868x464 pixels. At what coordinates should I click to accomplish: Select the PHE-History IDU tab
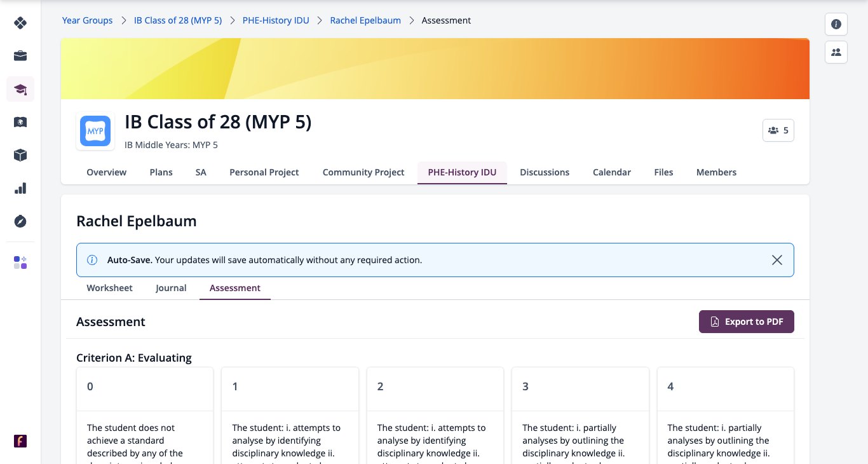coord(462,172)
